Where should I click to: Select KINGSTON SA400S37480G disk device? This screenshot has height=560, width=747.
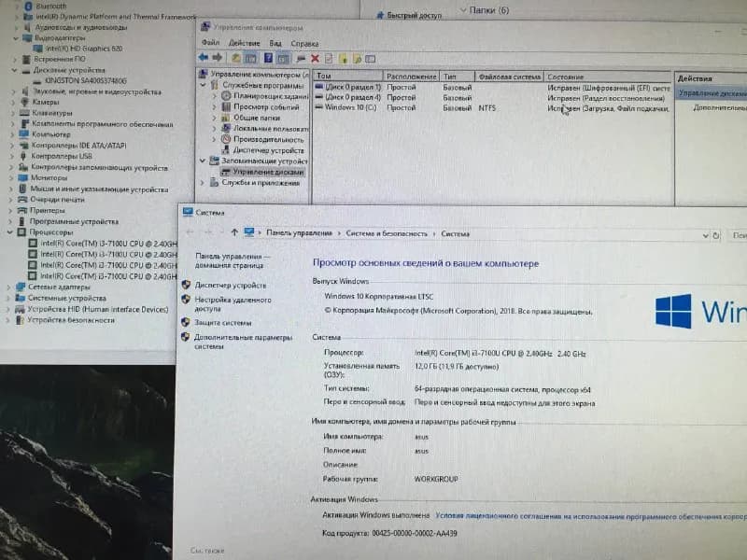tap(86, 80)
